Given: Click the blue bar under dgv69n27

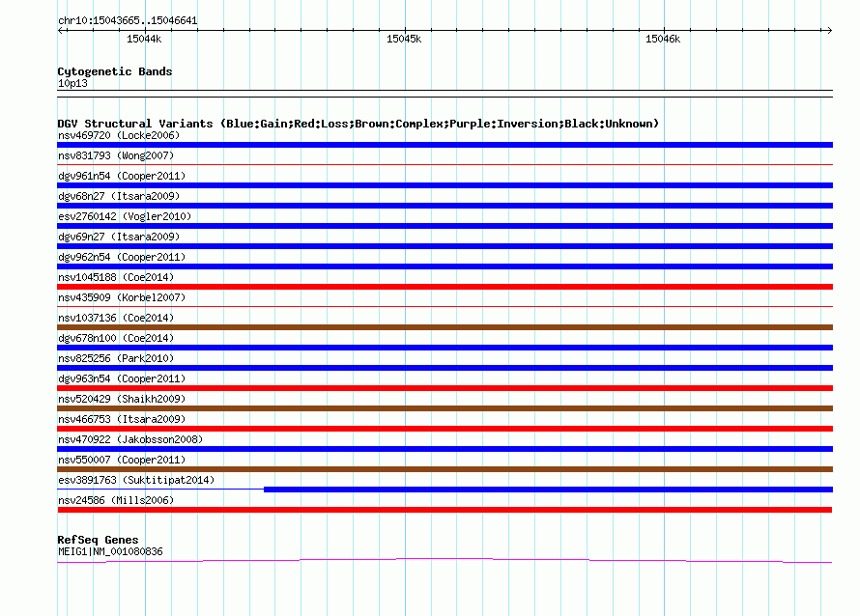Looking at the screenshot, I should click(x=444, y=246).
